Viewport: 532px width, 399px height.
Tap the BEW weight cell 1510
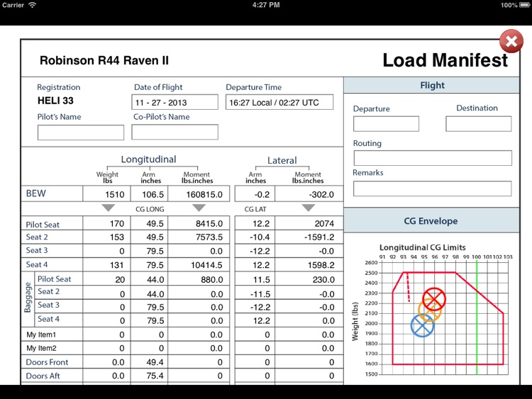click(x=106, y=194)
